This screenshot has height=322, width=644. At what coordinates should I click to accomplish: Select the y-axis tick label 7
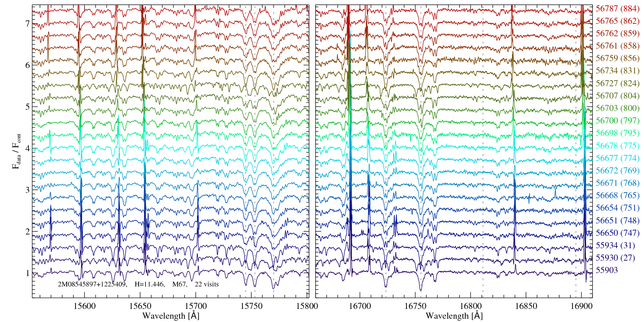28,23
